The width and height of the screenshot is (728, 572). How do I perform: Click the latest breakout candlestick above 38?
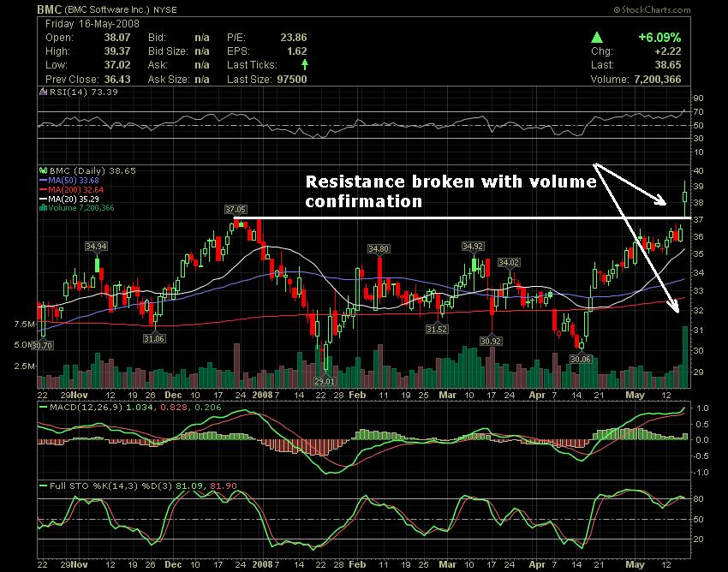click(x=685, y=199)
